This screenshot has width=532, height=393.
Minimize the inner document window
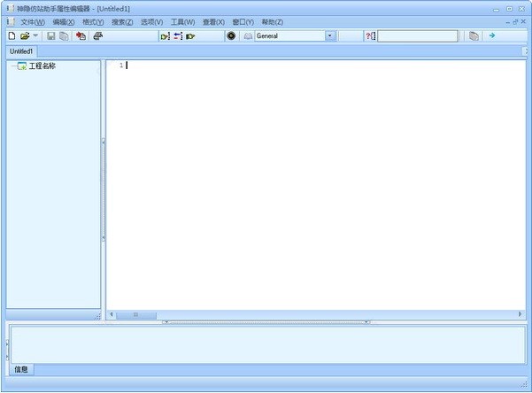(x=507, y=23)
